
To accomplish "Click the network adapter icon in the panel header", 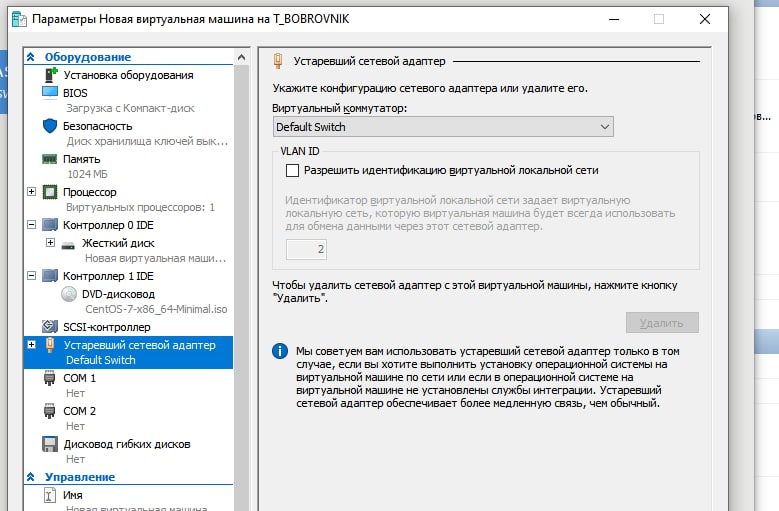I will click(x=278, y=61).
